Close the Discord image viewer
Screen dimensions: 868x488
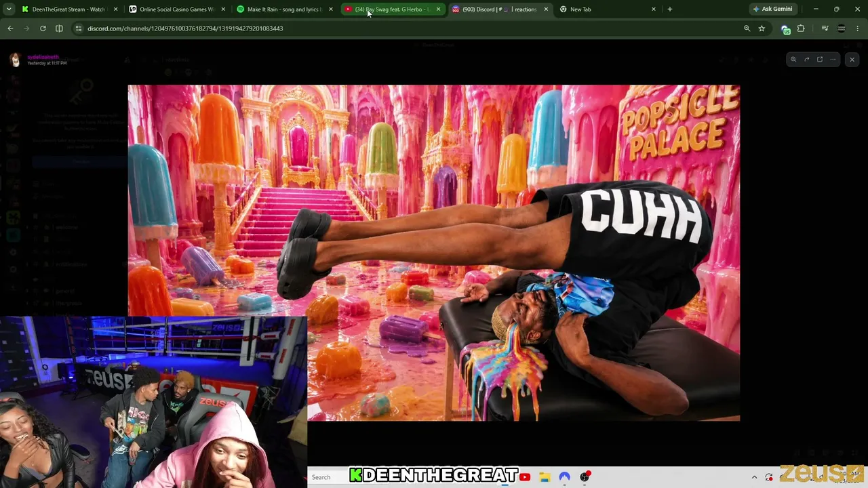pos(852,60)
